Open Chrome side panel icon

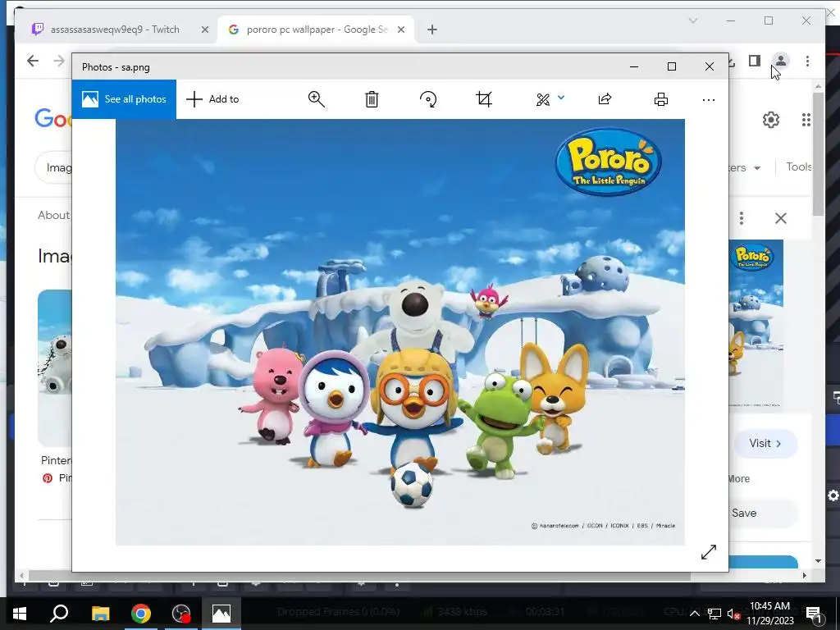(x=755, y=61)
